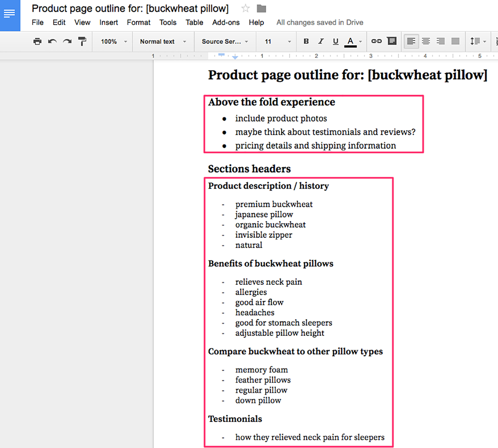This screenshot has height=448, width=498.
Task: Open line spacing options
Action: (478, 41)
